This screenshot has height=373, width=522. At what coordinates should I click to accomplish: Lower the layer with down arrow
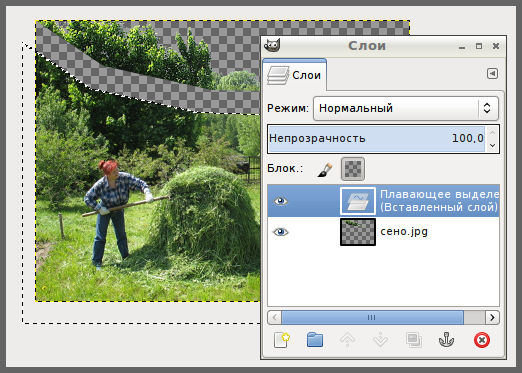[x=380, y=340]
